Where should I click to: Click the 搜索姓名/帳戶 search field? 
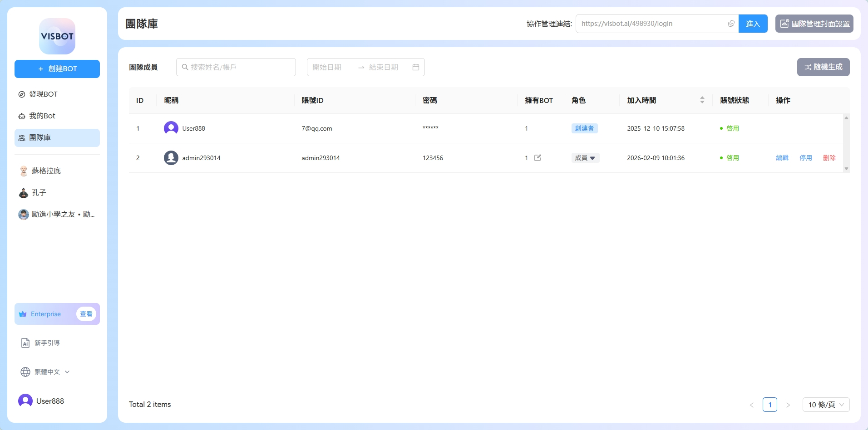point(236,67)
